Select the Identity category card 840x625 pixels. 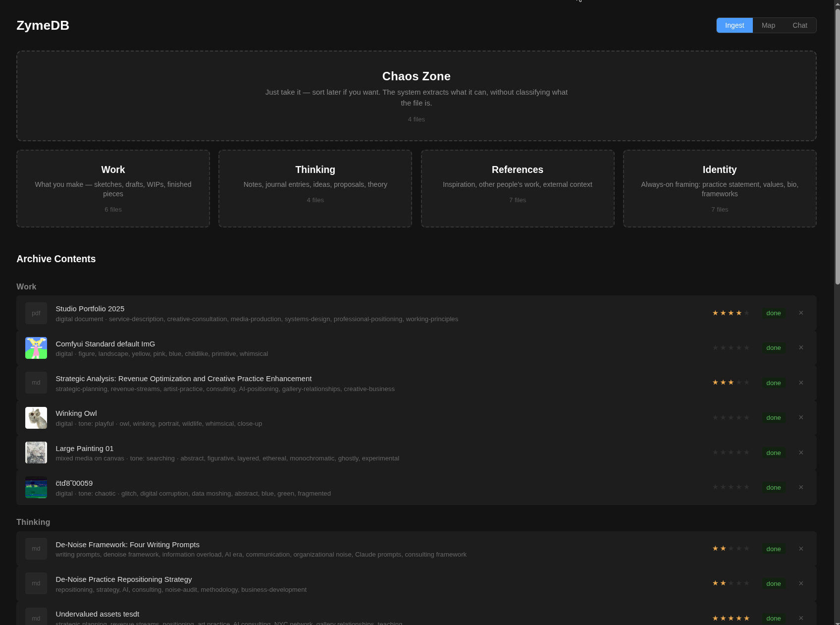[x=720, y=188]
